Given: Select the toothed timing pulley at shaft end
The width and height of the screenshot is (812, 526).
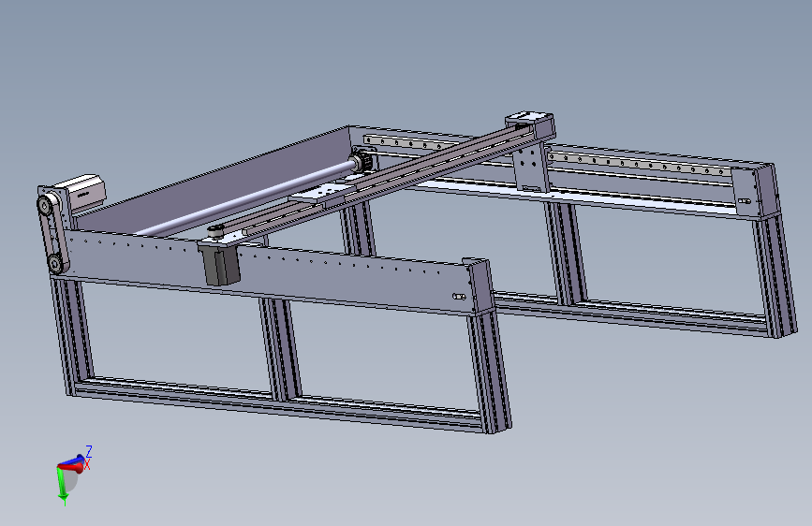Looking at the screenshot, I should tap(364, 160).
